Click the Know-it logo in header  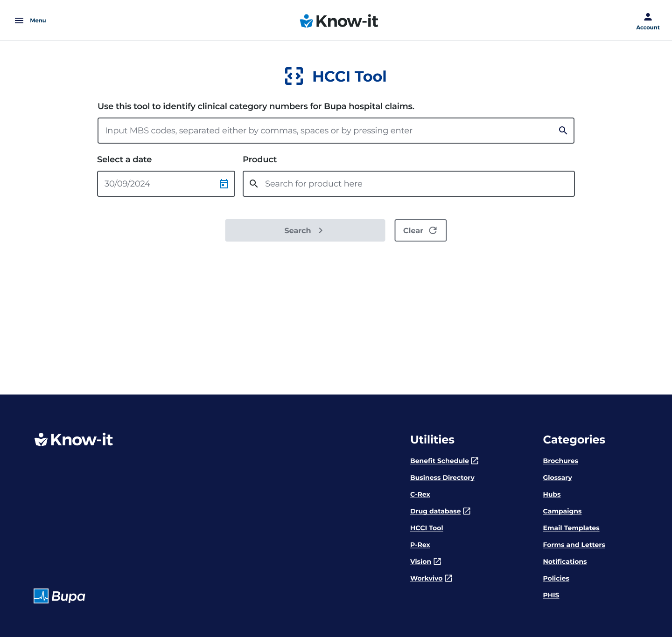tap(339, 21)
